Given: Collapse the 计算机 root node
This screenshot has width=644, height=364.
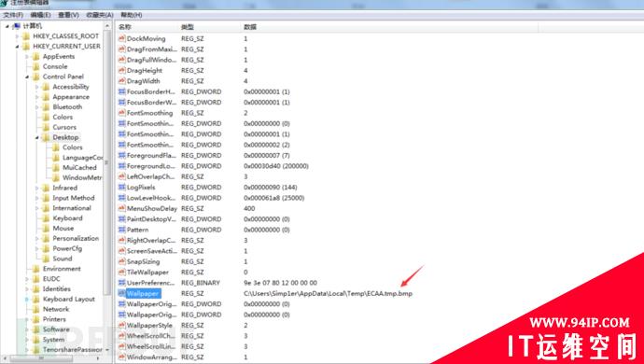Looking at the screenshot, I should tap(7, 26).
